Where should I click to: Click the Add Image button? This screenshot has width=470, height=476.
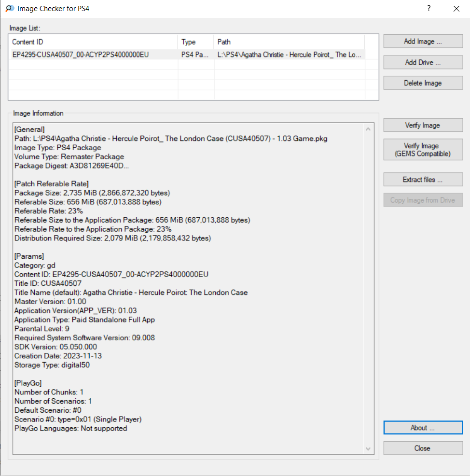point(423,42)
